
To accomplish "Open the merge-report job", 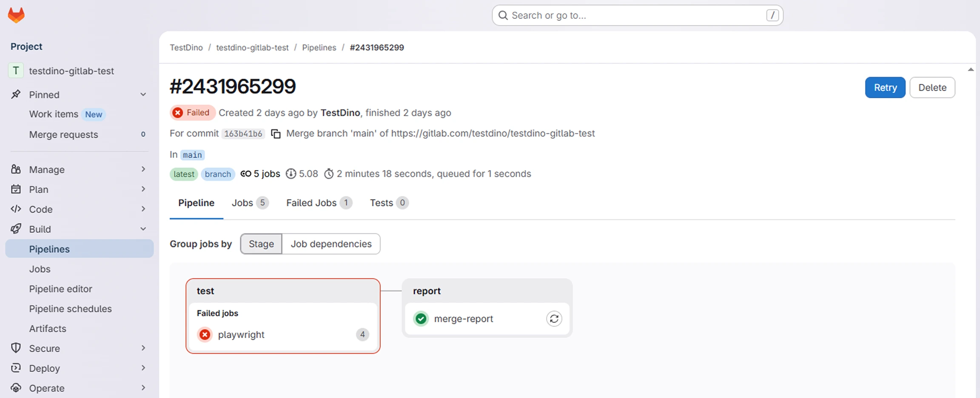I will click(x=463, y=318).
